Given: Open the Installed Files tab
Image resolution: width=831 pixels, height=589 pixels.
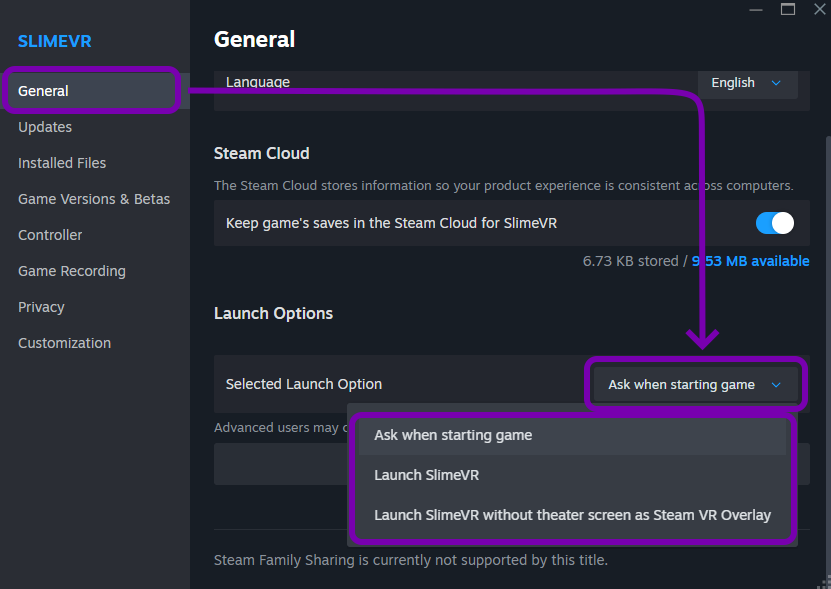Looking at the screenshot, I should click(x=62, y=163).
